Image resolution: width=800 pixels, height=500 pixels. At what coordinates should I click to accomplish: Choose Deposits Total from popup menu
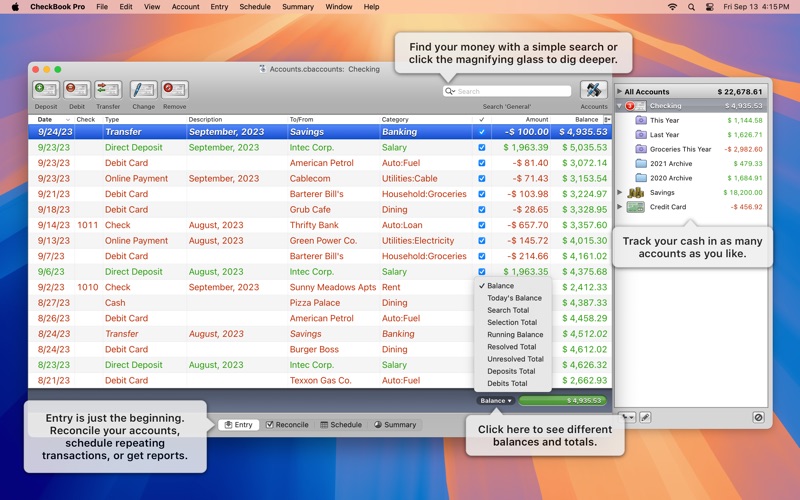(x=513, y=371)
